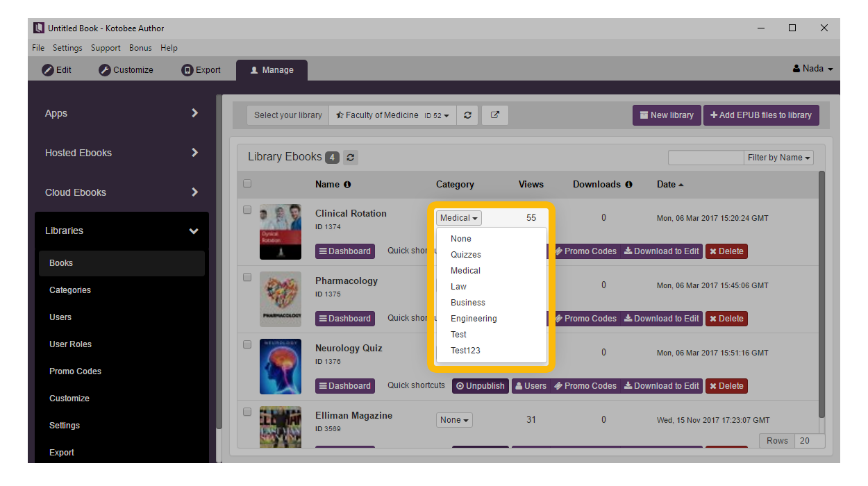Image resolution: width=868 pixels, height=486 pixels.
Task: Click the refresh library icon next to Faculty of Medicine
Action: click(467, 115)
